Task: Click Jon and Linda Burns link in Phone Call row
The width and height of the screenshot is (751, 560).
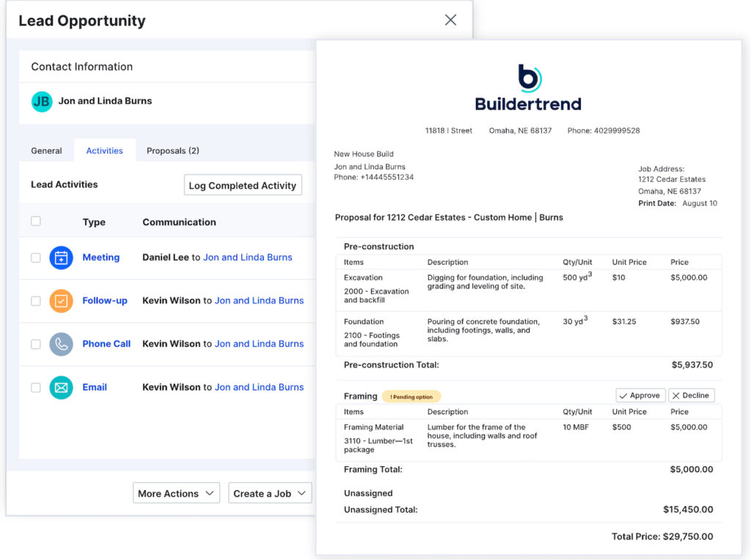Action: pyautogui.click(x=259, y=344)
